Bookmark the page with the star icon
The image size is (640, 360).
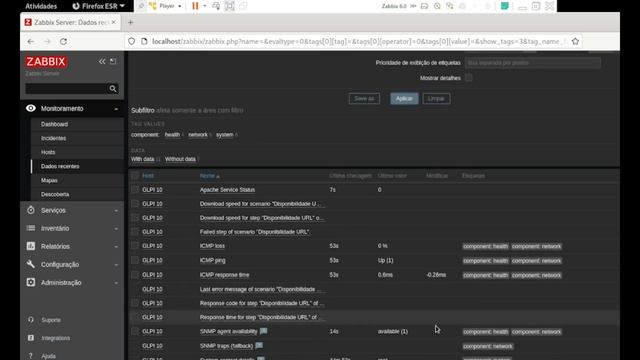point(576,41)
